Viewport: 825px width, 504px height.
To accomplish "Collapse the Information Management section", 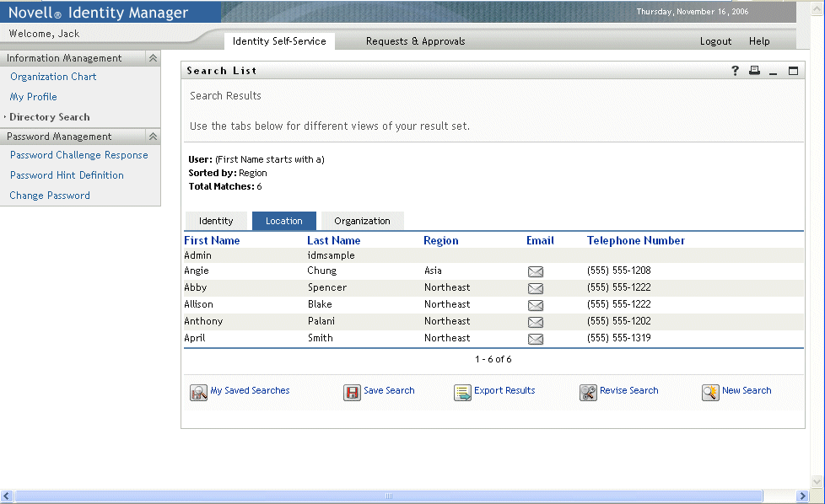I will [153, 58].
